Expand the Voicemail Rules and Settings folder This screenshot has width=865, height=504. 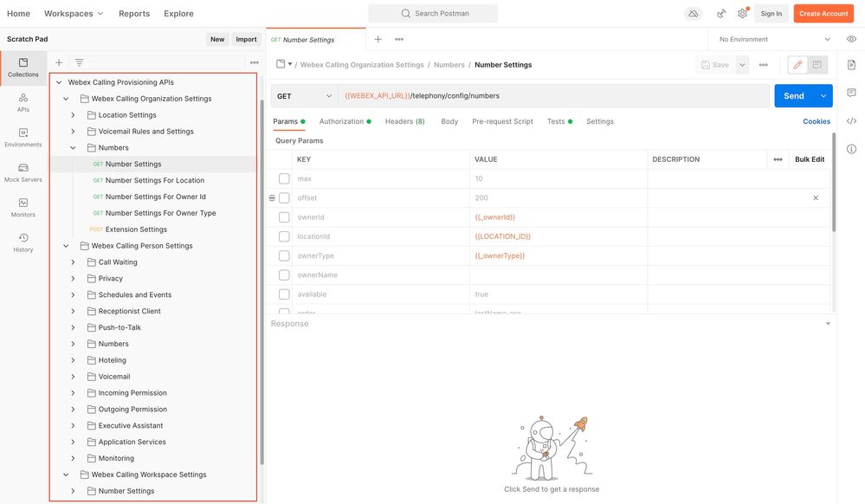coord(73,132)
